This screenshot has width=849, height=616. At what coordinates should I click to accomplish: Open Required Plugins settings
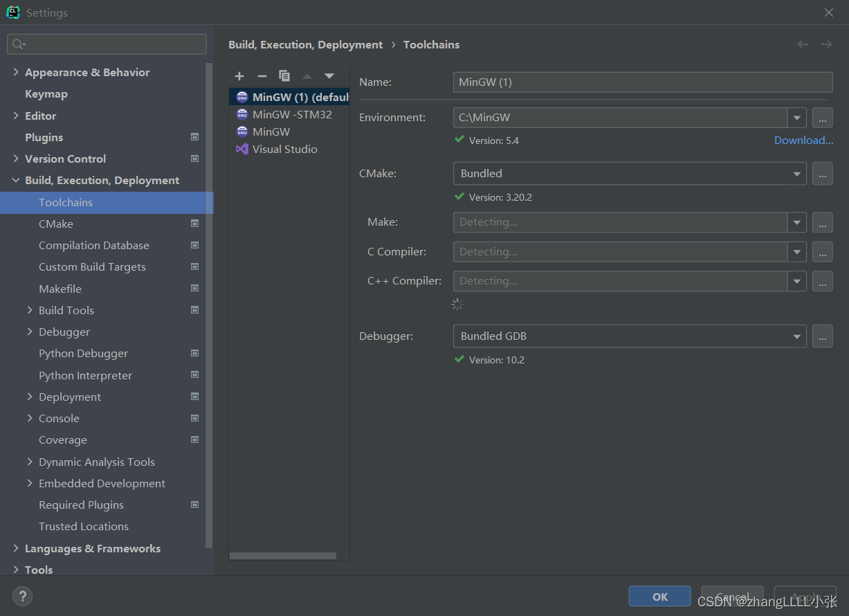point(81,505)
